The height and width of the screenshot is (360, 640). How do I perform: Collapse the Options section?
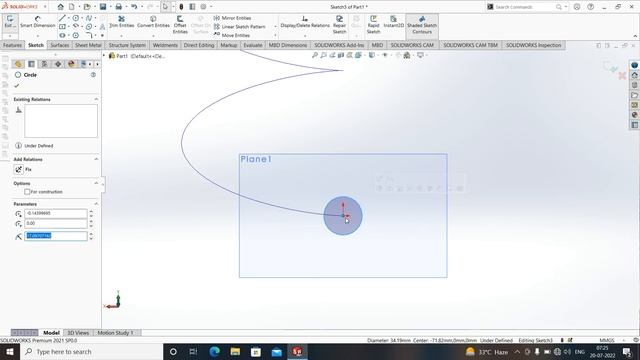coord(96,183)
